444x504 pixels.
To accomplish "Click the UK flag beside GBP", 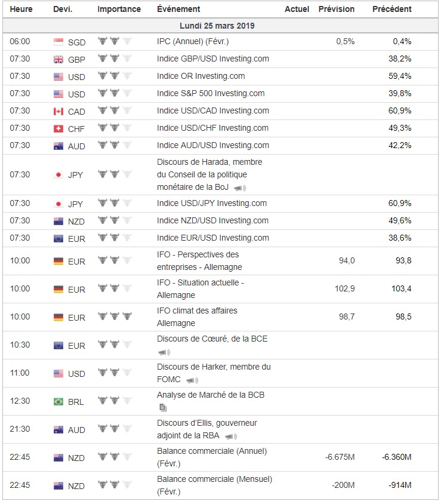I will pyautogui.click(x=58, y=59).
